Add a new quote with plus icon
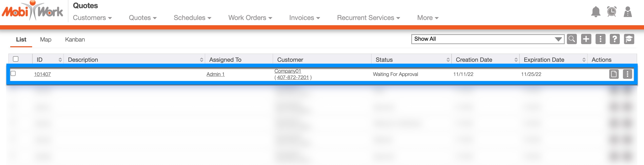The image size is (644, 165). 586,39
